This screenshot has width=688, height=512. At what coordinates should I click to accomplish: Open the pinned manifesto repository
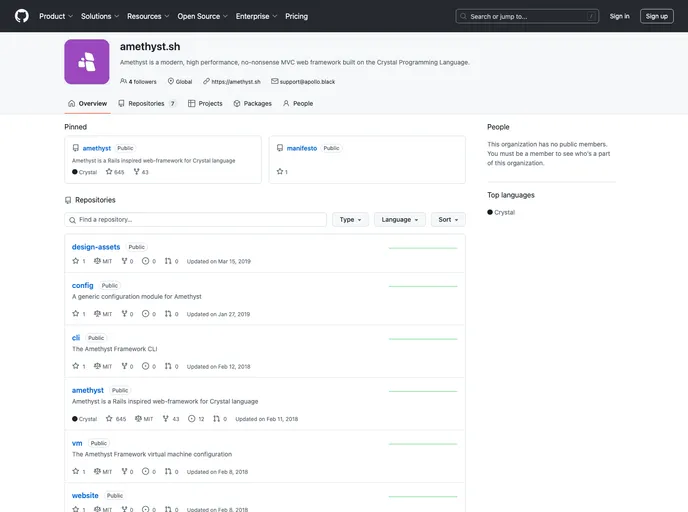pyautogui.click(x=301, y=148)
